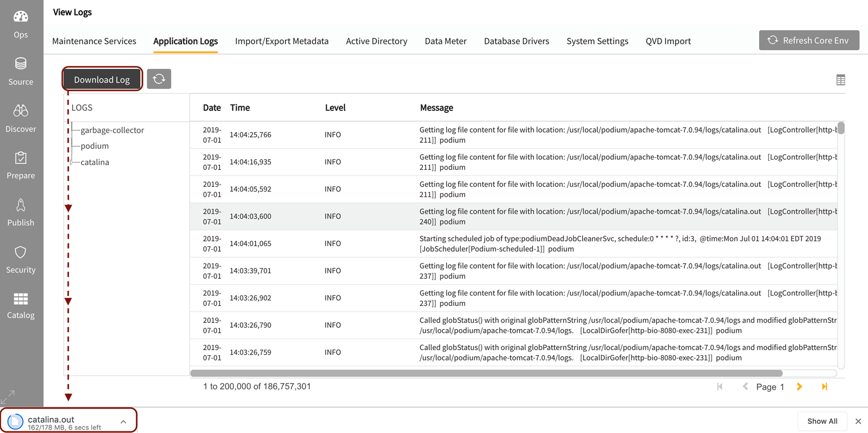The height and width of the screenshot is (433, 868).
Task: Click the Download Log button
Action: pyautogui.click(x=102, y=80)
